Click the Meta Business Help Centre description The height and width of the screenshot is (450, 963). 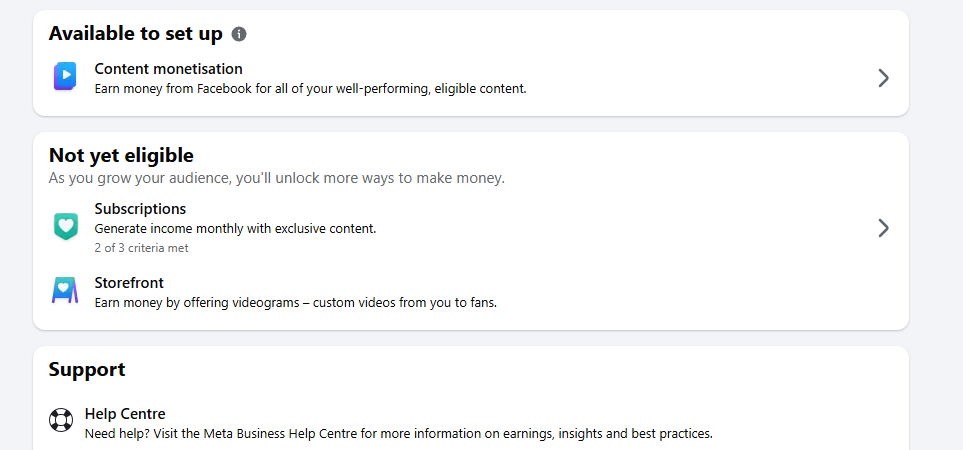coord(398,434)
